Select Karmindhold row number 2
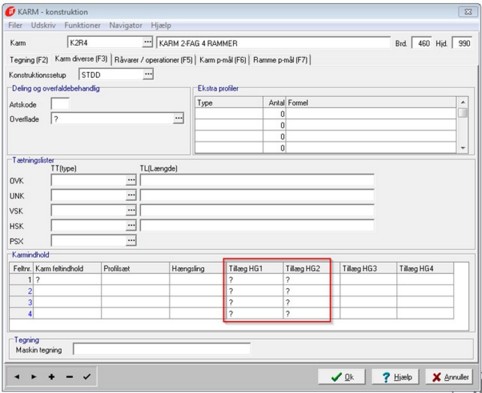482x393 pixels. (22, 291)
